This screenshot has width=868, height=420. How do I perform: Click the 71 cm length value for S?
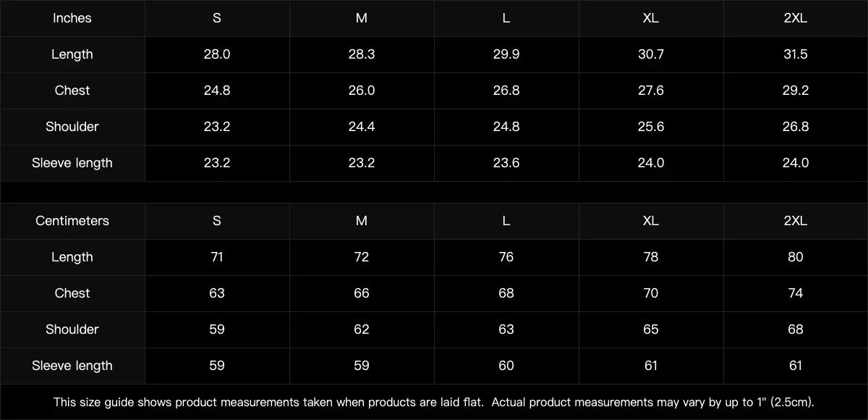(217, 257)
